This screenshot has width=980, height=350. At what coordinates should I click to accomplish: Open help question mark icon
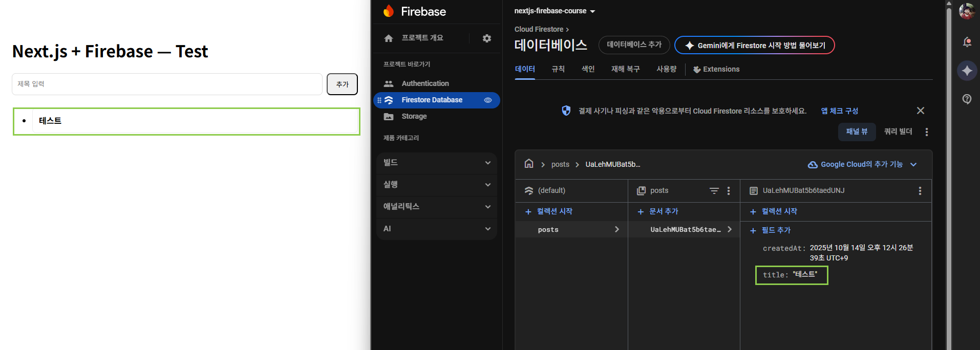[x=967, y=99]
